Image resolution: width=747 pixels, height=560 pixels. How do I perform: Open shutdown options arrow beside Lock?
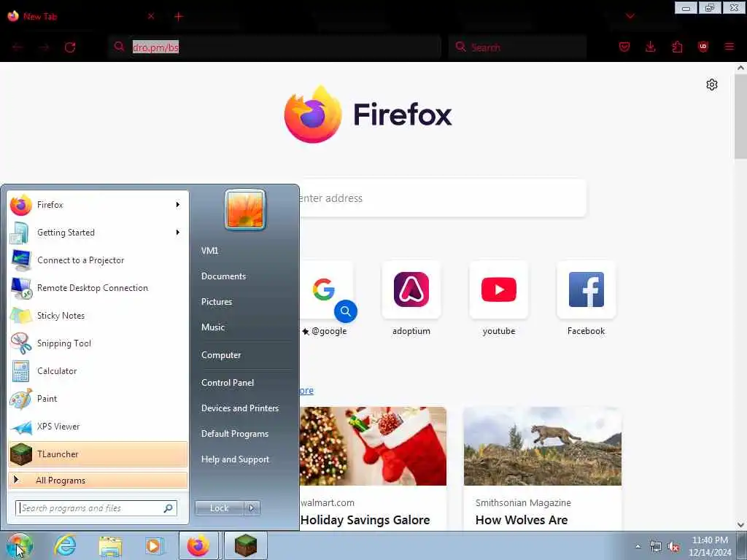252,508
